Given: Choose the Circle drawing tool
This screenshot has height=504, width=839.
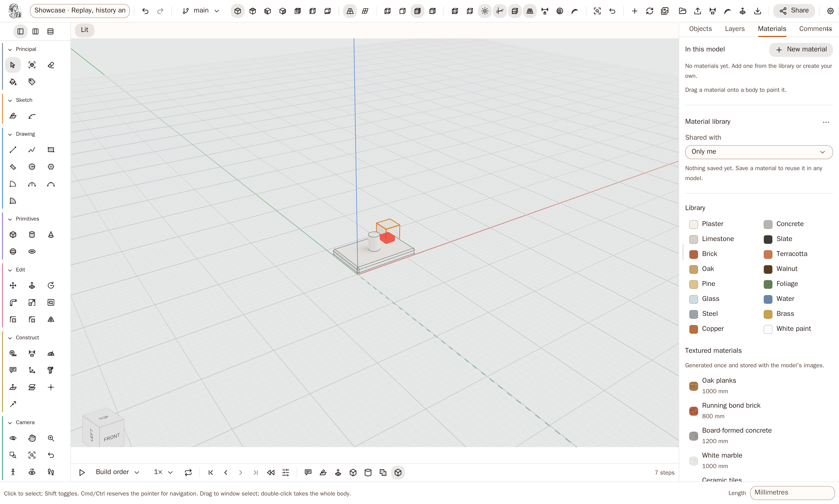Looking at the screenshot, I should pyautogui.click(x=32, y=167).
